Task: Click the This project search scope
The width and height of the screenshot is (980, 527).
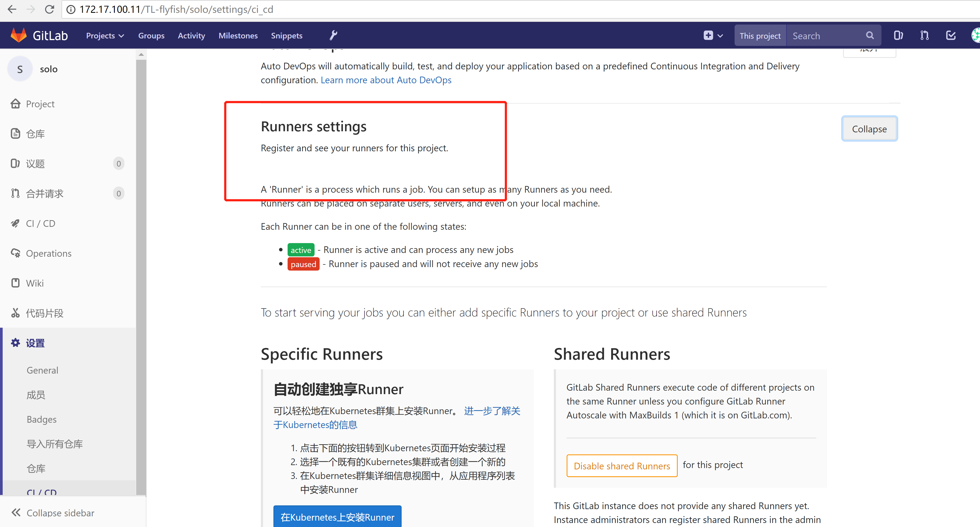Action: [x=760, y=35]
